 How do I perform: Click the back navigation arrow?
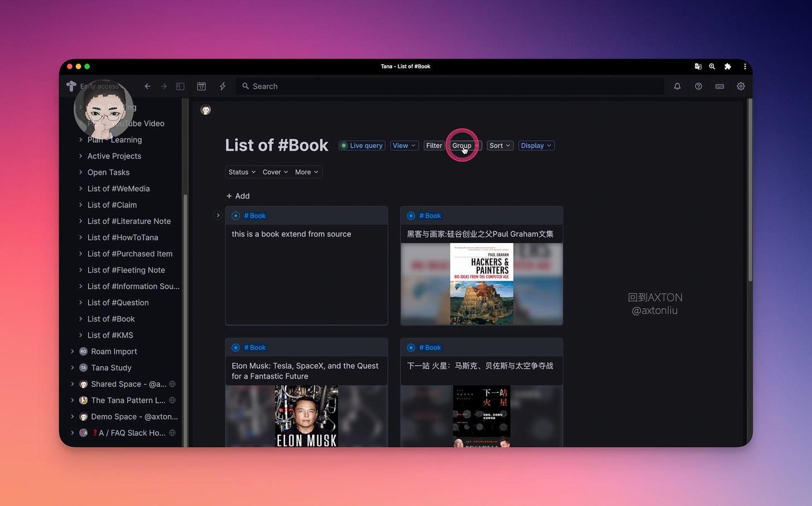(x=147, y=86)
